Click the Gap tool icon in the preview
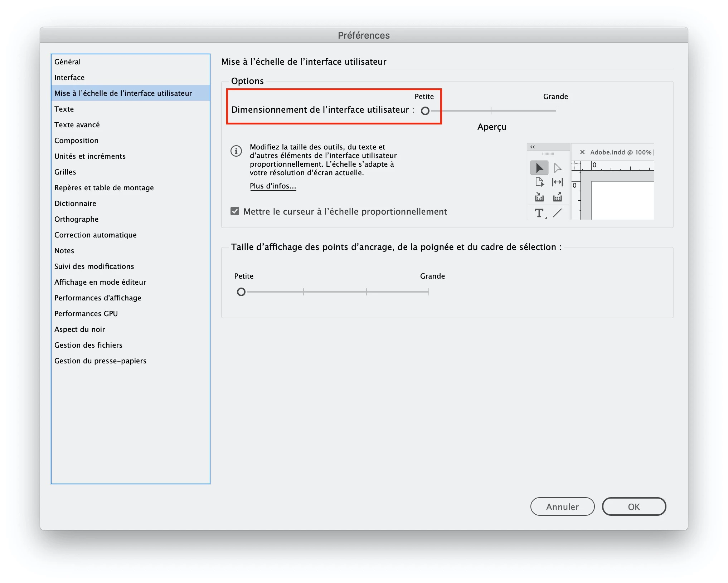The image size is (728, 583). coord(557,182)
